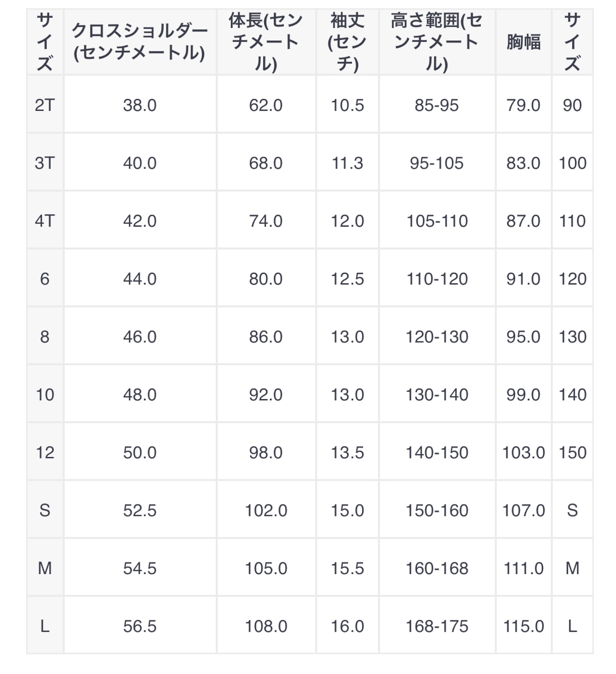Click the 160-168 height range cell
The width and height of the screenshot is (616, 674).
tap(437, 568)
